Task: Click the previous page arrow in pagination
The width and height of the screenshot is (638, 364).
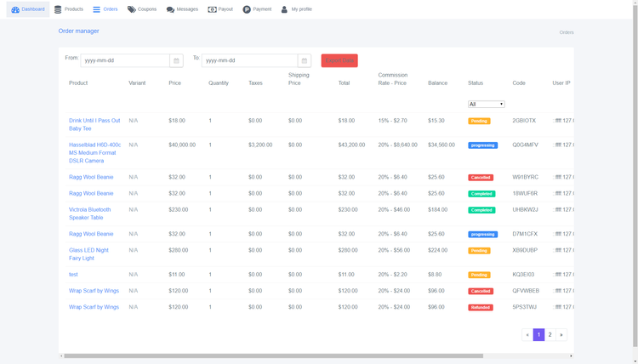Action: click(527, 335)
